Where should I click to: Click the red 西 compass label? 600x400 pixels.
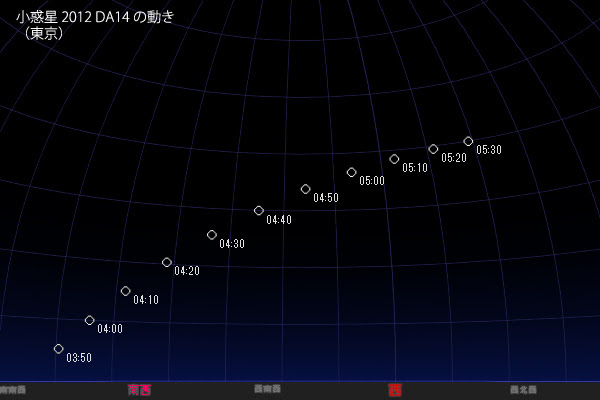point(395,390)
